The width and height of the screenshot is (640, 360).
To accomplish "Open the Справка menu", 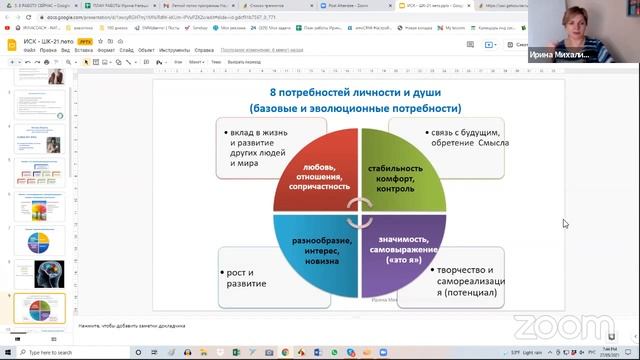I will (x=204, y=50).
